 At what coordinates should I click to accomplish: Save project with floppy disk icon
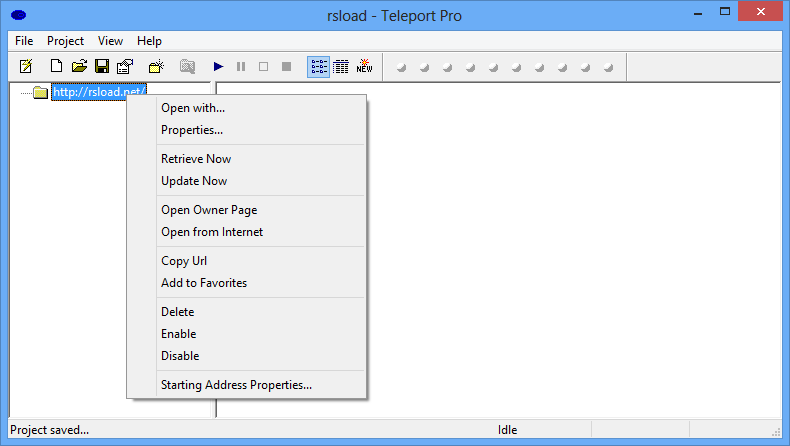click(102, 67)
